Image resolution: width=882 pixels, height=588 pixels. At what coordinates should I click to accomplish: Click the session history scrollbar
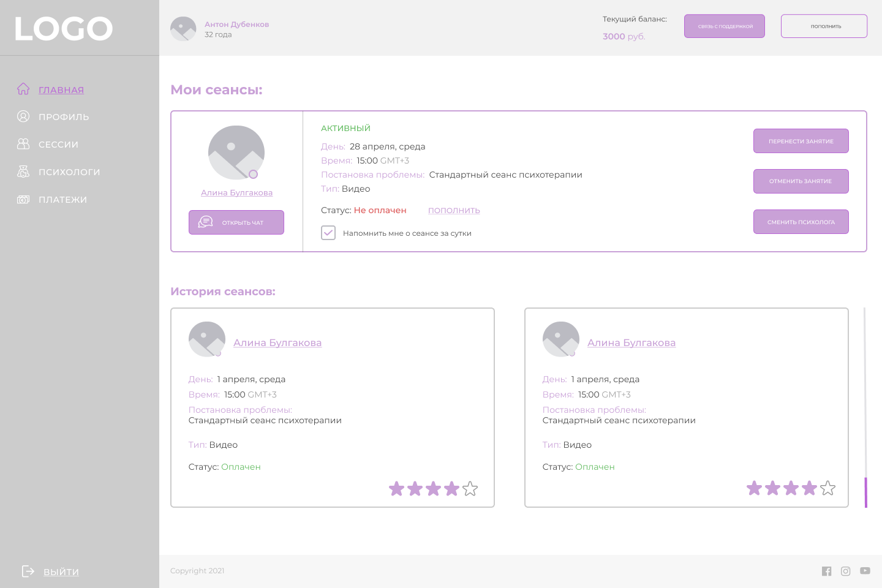point(865,407)
